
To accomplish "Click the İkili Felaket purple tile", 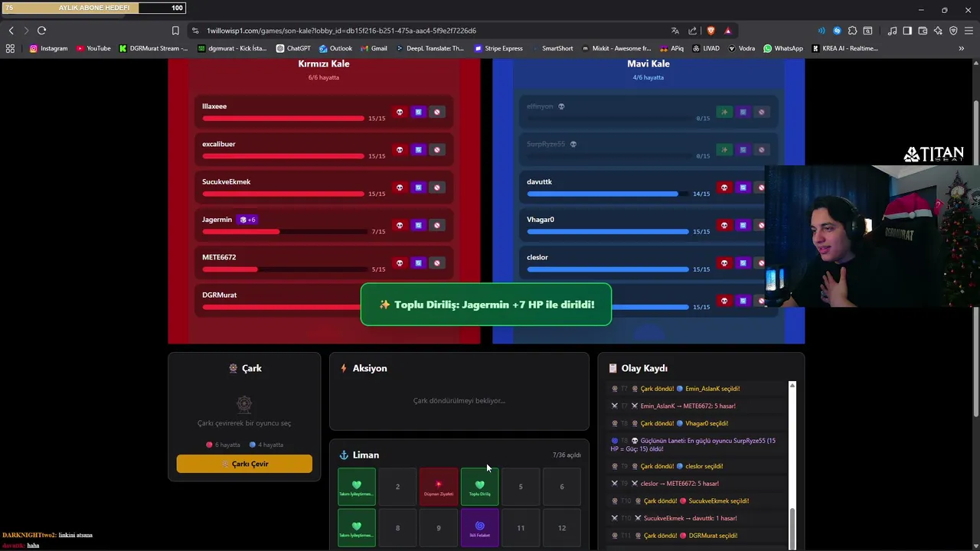I will [x=480, y=528].
